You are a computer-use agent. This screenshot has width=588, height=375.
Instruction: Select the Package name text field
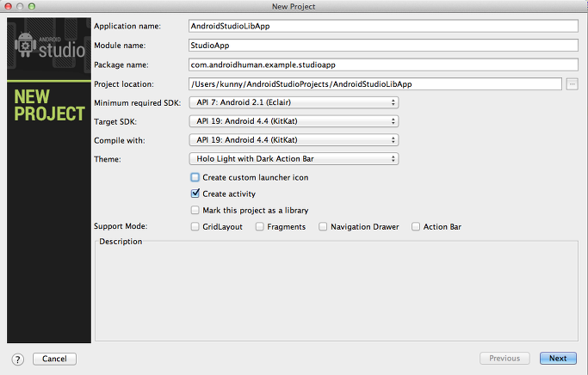click(383, 65)
